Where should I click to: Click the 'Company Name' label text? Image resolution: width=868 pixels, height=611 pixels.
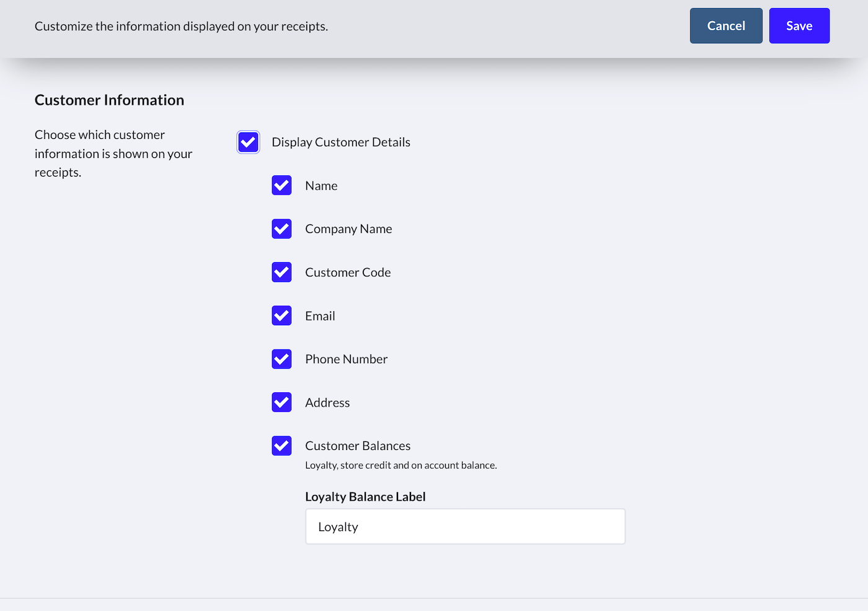(348, 229)
